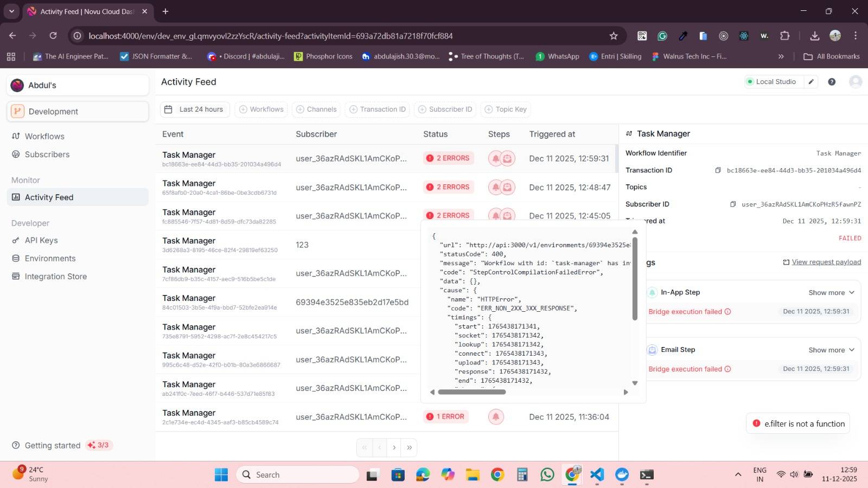Go to next page of activity results

[x=394, y=447]
